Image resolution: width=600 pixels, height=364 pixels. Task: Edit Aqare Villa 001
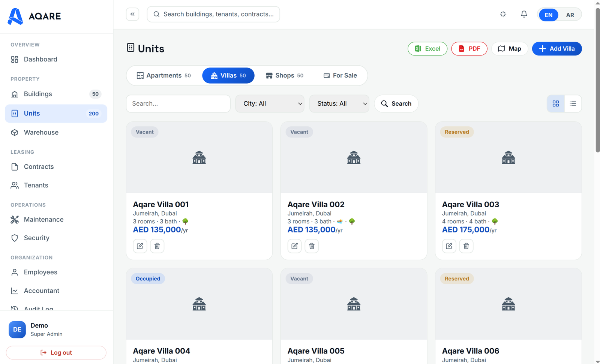(140, 246)
